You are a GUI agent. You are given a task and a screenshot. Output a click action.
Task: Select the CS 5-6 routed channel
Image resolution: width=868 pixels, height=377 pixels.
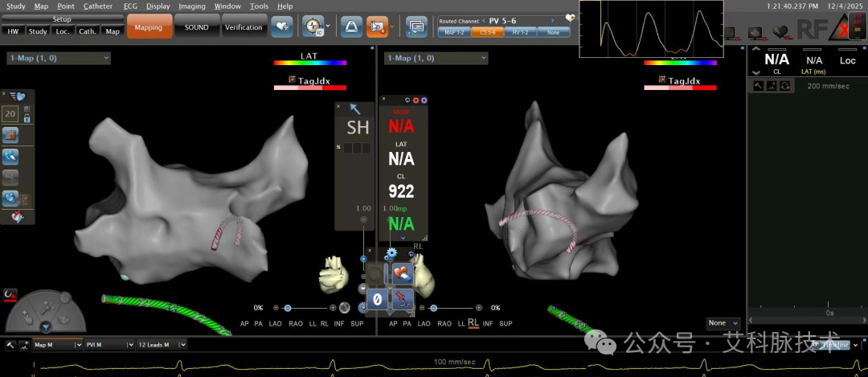pos(487,33)
